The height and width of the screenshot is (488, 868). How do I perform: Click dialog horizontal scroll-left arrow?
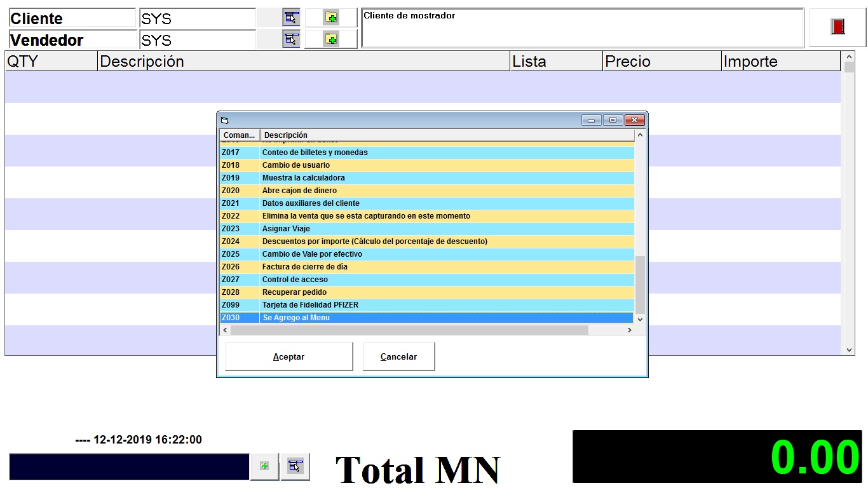(224, 330)
